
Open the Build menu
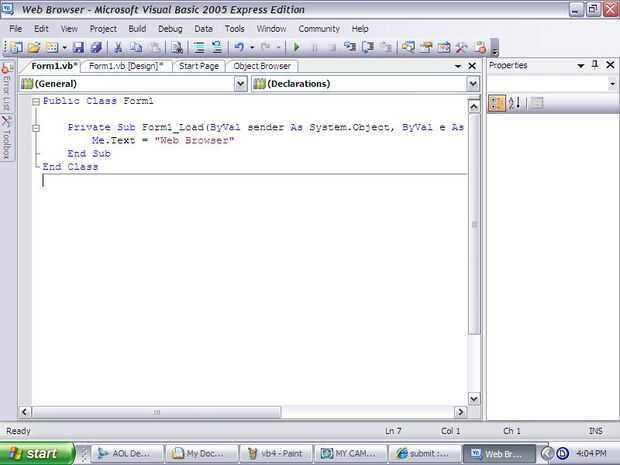(137, 29)
